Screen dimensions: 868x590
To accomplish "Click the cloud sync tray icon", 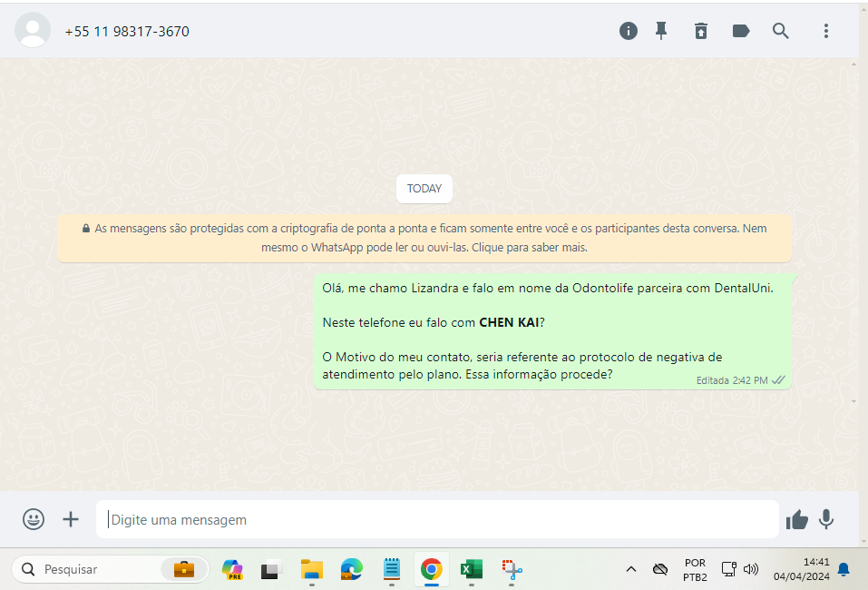I will coord(660,569).
